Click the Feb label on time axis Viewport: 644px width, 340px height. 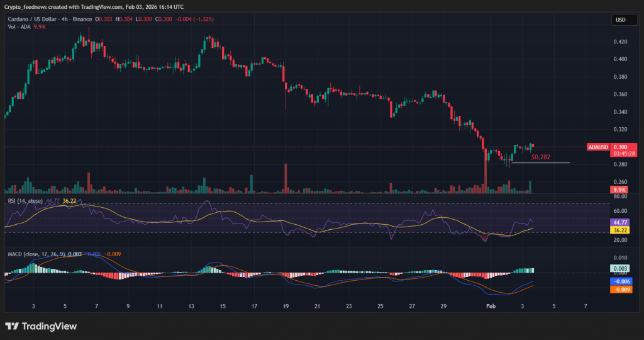tap(491, 306)
